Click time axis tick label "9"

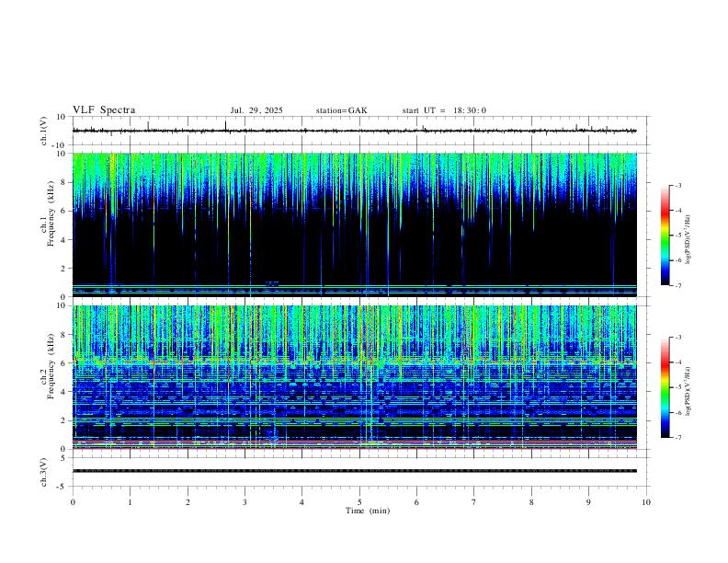588,502
